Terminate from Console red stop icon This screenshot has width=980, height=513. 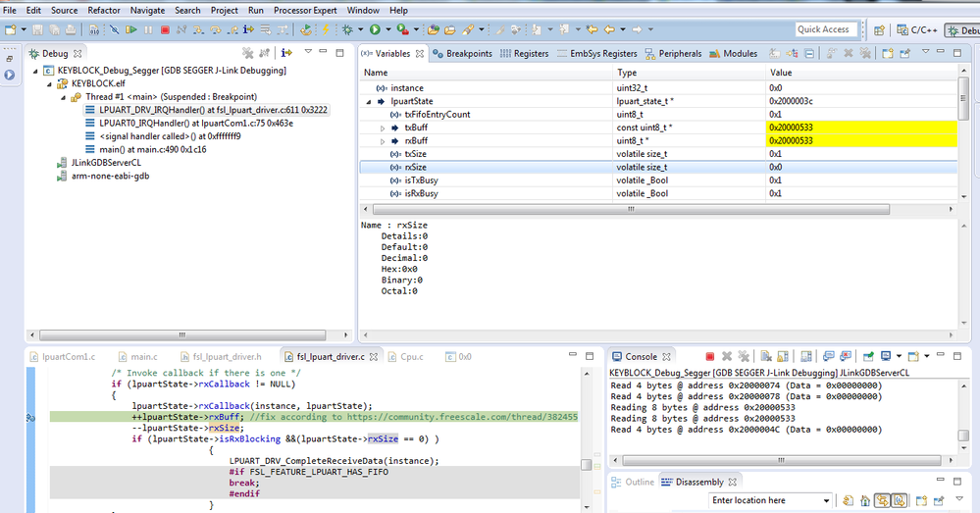pos(709,357)
